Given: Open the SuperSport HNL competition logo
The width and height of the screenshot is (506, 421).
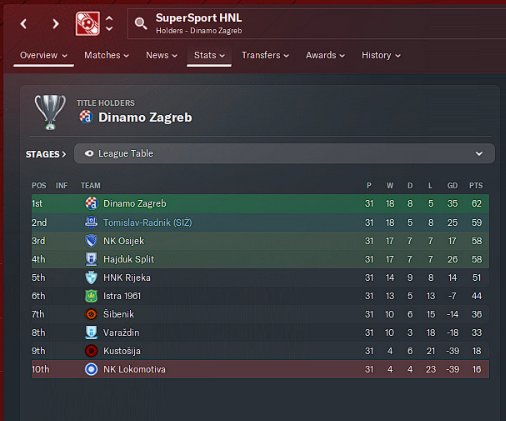Looking at the screenshot, I should tap(88, 24).
